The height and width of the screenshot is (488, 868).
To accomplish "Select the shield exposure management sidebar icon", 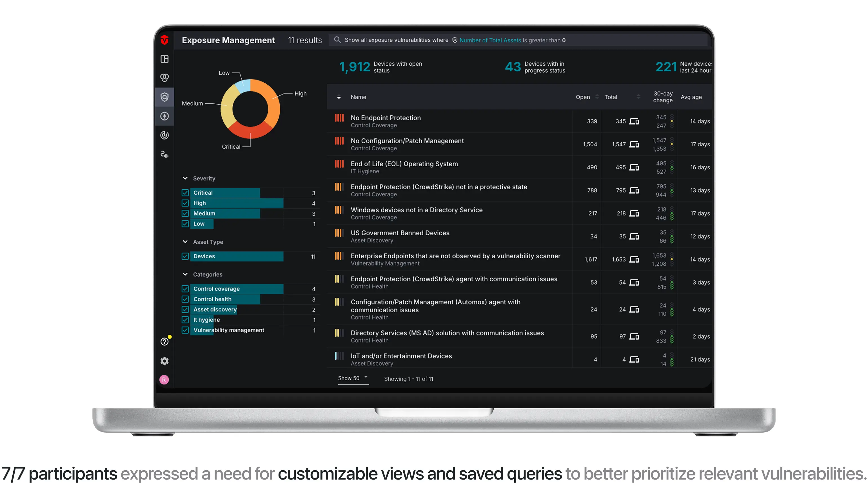I will [164, 97].
